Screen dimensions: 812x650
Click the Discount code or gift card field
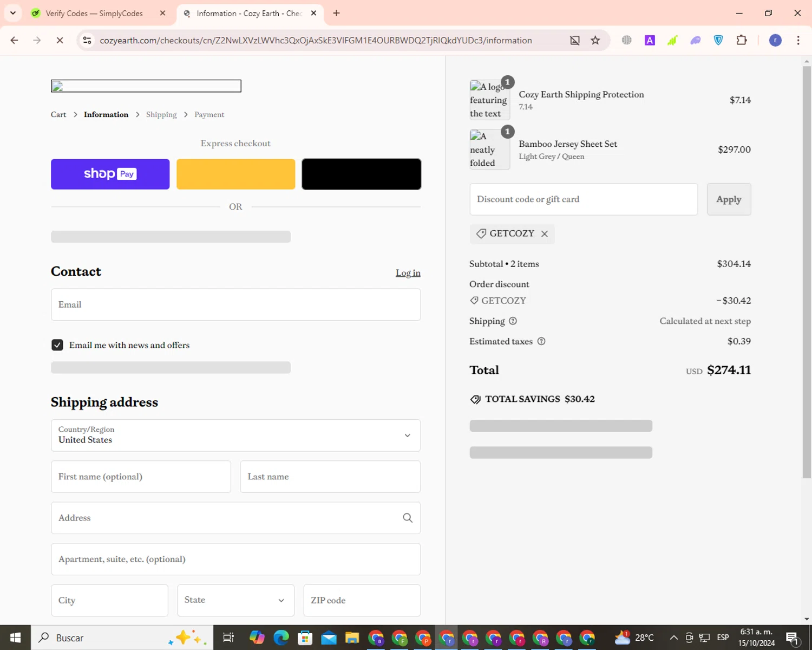(x=584, y=199)
